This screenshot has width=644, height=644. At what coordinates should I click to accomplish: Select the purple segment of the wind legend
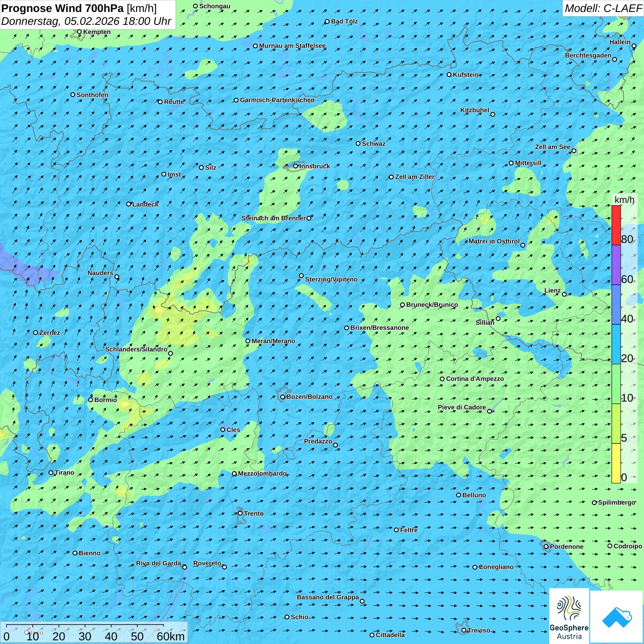tap(616, 265)
